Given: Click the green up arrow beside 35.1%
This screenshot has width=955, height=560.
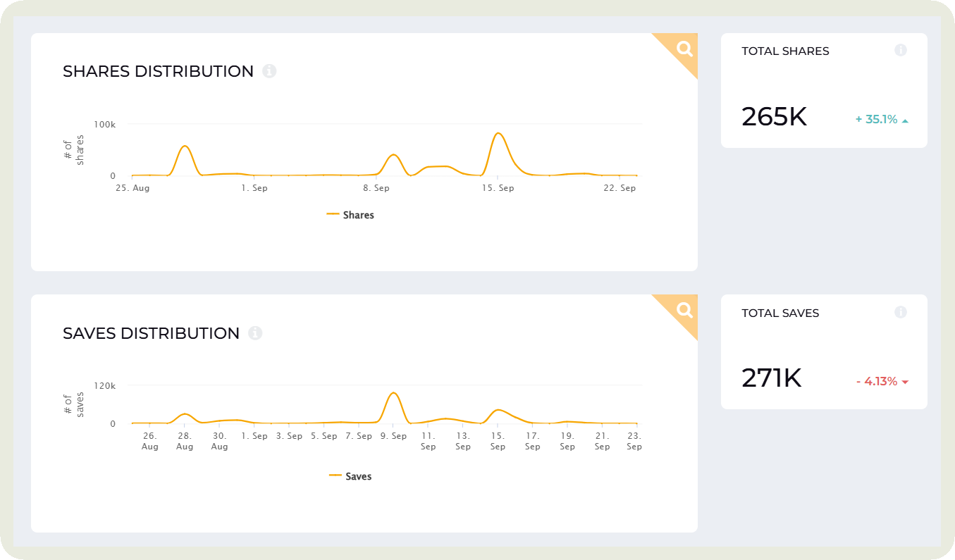Looking at the screenshot, I should (905, 120).
